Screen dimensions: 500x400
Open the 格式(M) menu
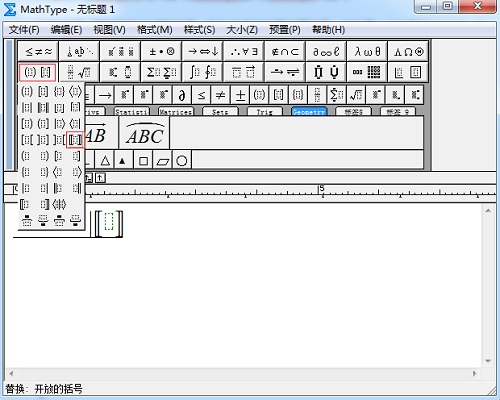(x=155, y=30)
